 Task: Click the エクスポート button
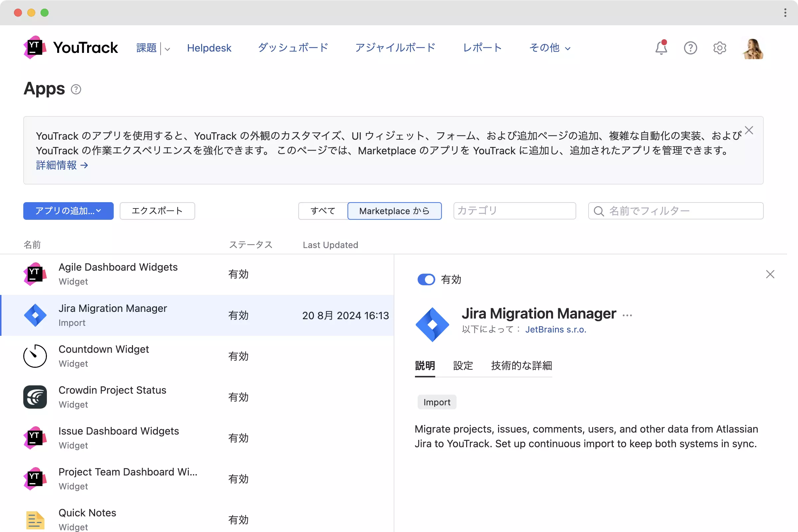(x=157, y=211)
